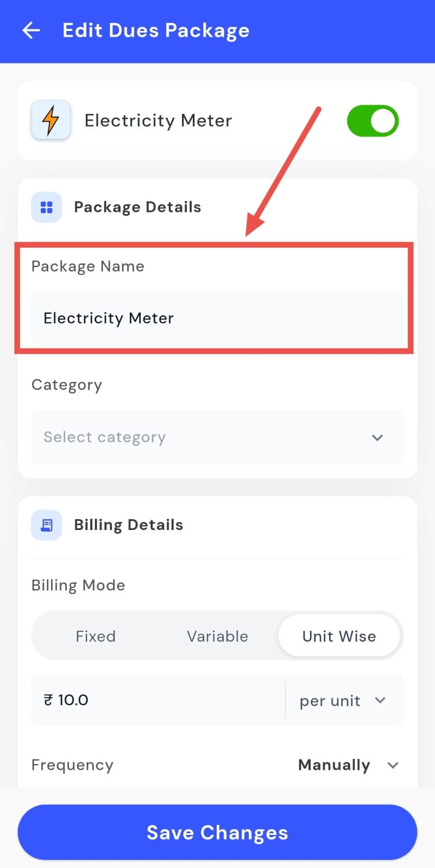Tap the back arrow icon

point(31,30)
